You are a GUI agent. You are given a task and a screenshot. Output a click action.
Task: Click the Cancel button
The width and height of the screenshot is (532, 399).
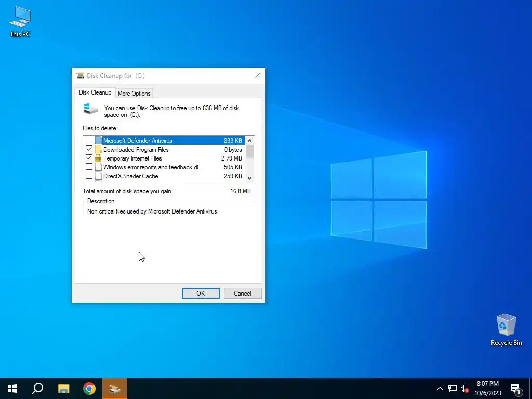[242, 293]
